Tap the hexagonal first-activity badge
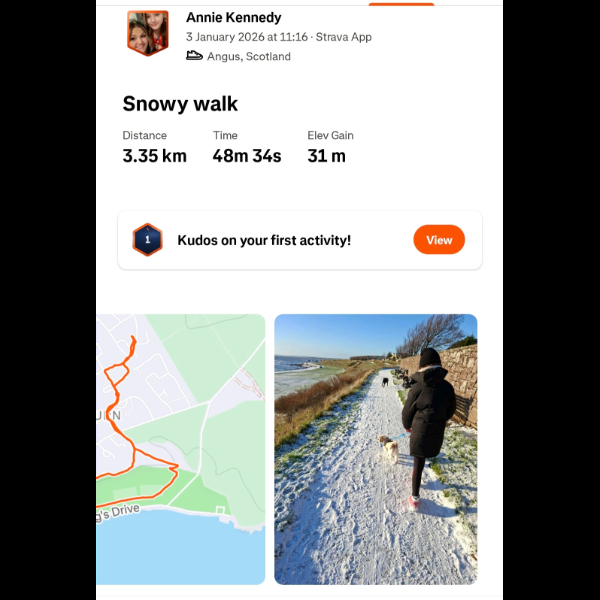This screenshot has width=600, height=600. tap(147, 240)
